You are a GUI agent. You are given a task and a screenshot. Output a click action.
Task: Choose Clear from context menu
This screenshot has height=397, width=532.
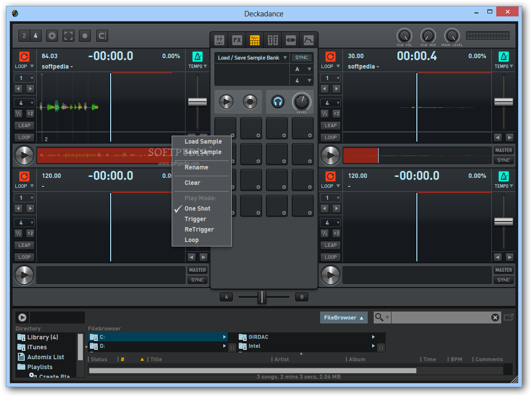click(x=193, y=183)
